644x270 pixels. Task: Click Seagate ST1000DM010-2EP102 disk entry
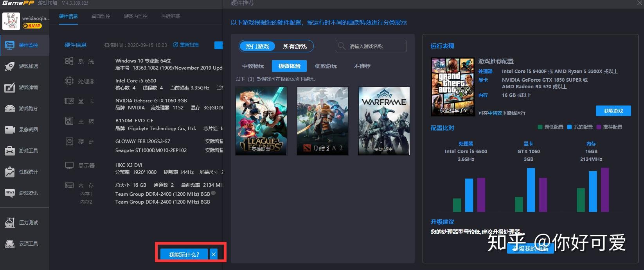tap(151, 150)
